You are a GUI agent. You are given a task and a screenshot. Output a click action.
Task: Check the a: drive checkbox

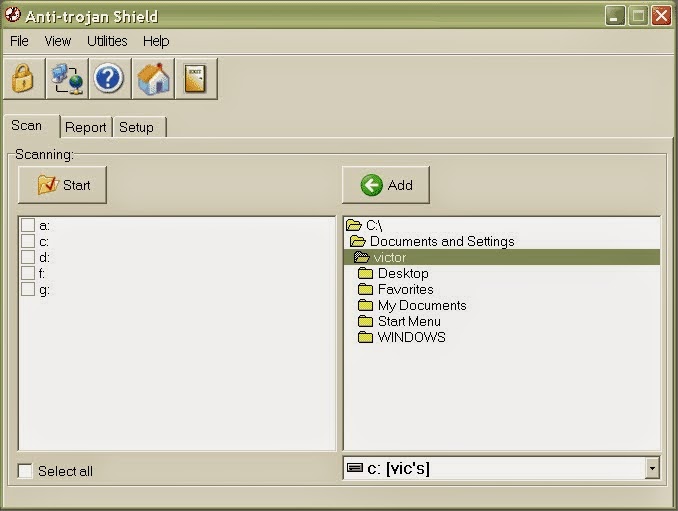point(28,225)
